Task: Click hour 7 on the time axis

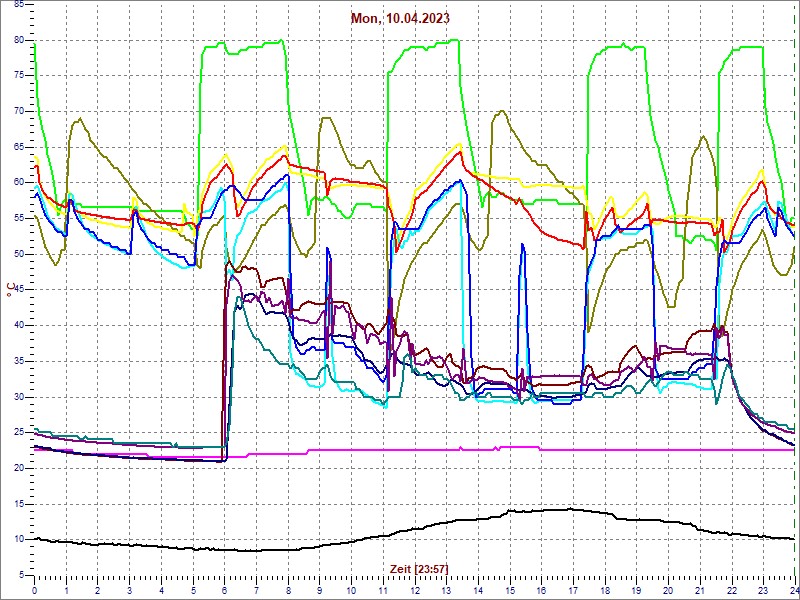Action: [256, 590]
